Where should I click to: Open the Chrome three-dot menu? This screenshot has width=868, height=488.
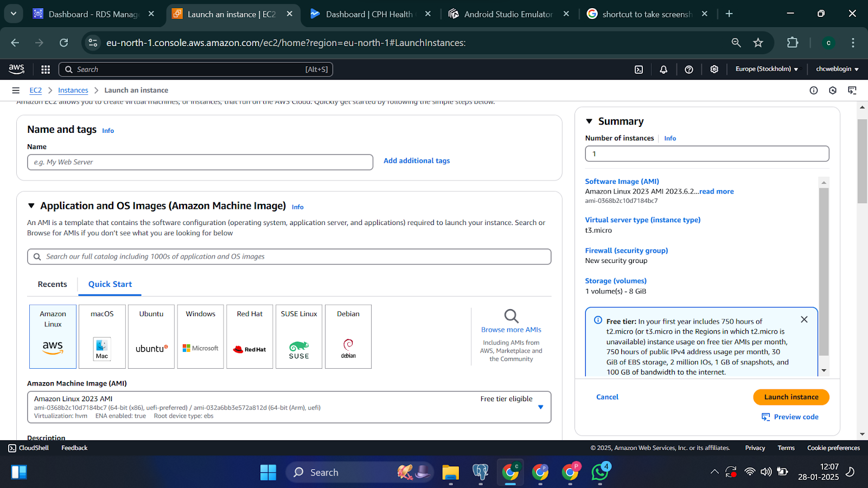click(x=853, y=43)
